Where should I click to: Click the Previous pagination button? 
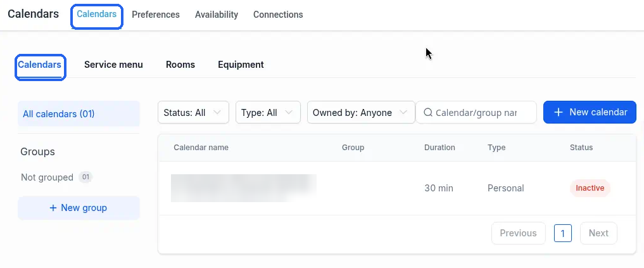tap(519, 234)
